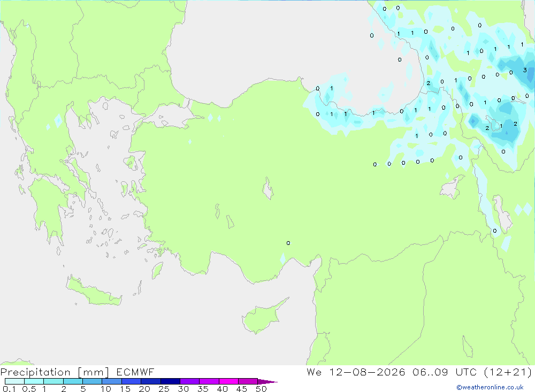Click the (12+21) forecast offset text
This screenshot has height=392, width=535.
(x=508, y=372)
